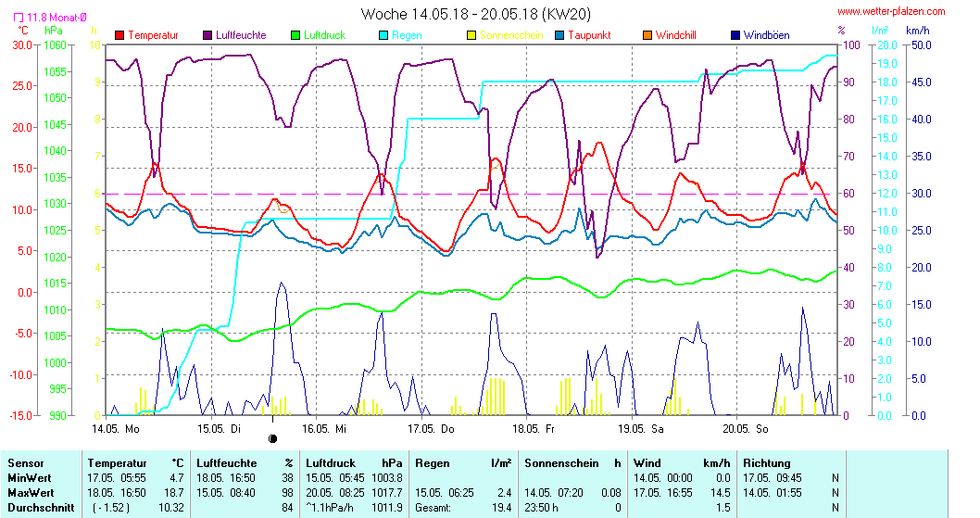Click the average temperature value 10.32
Viewport: 980px width, 518px height.
point(171,508)
